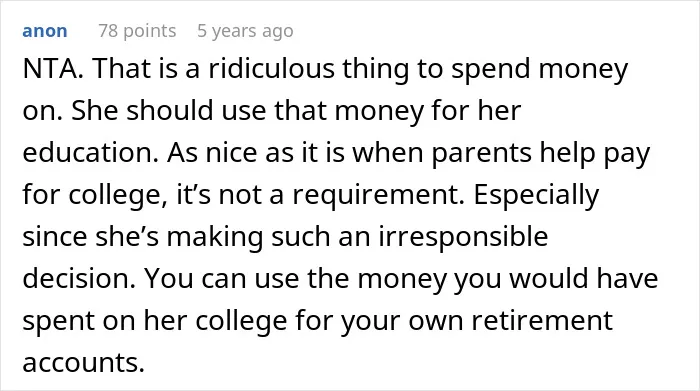Open the 5 years ago timestamp permalink
The image size is (700, 391).
click(245, 31)
